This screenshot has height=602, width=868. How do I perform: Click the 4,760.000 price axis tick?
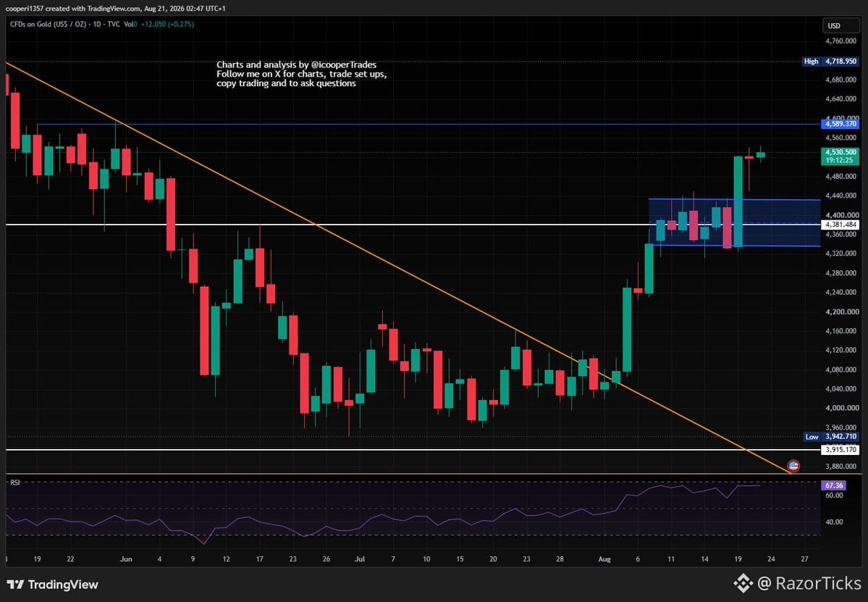(x=841, y=41)
